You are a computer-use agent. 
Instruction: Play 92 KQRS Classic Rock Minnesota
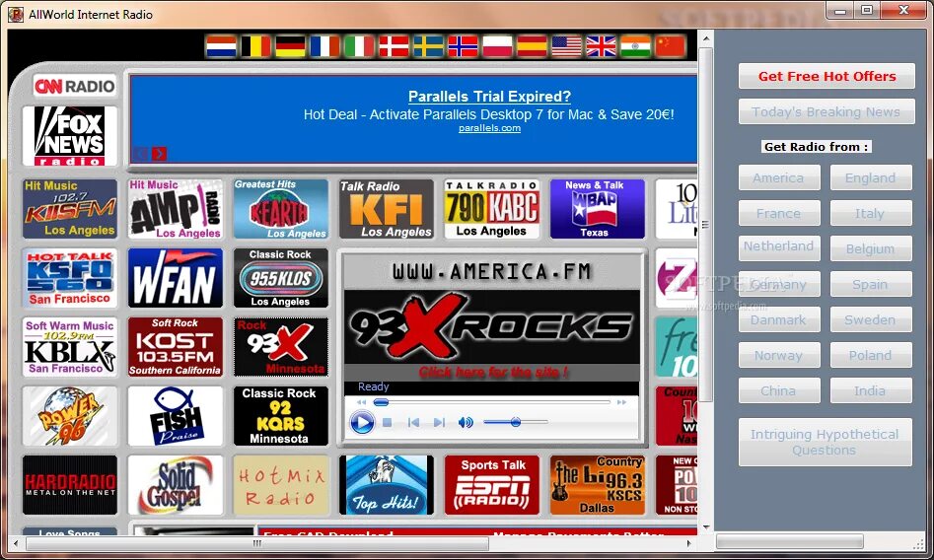point(280,416)
